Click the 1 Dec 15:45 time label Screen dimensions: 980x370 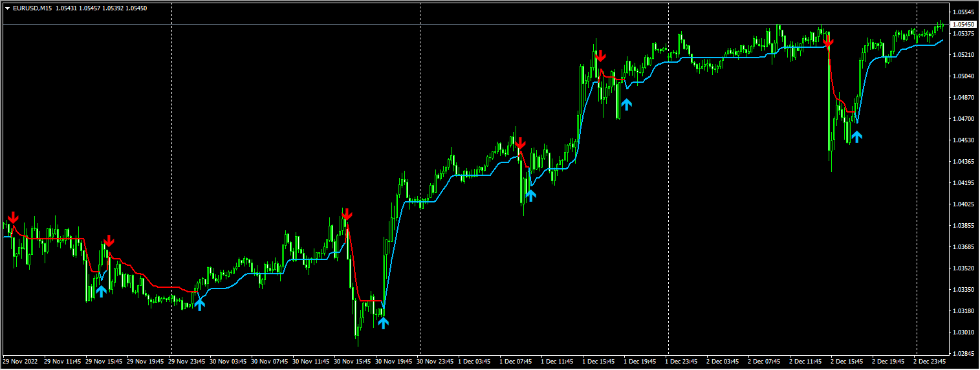point(600,362)
